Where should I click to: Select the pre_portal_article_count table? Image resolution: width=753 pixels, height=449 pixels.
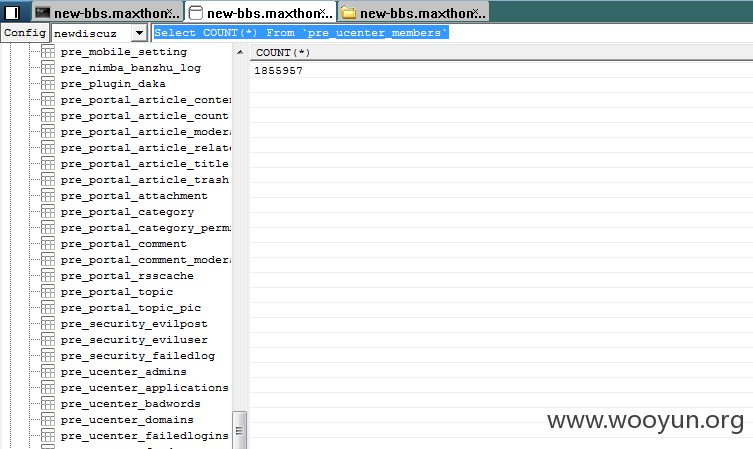click(x=145, y=116)
